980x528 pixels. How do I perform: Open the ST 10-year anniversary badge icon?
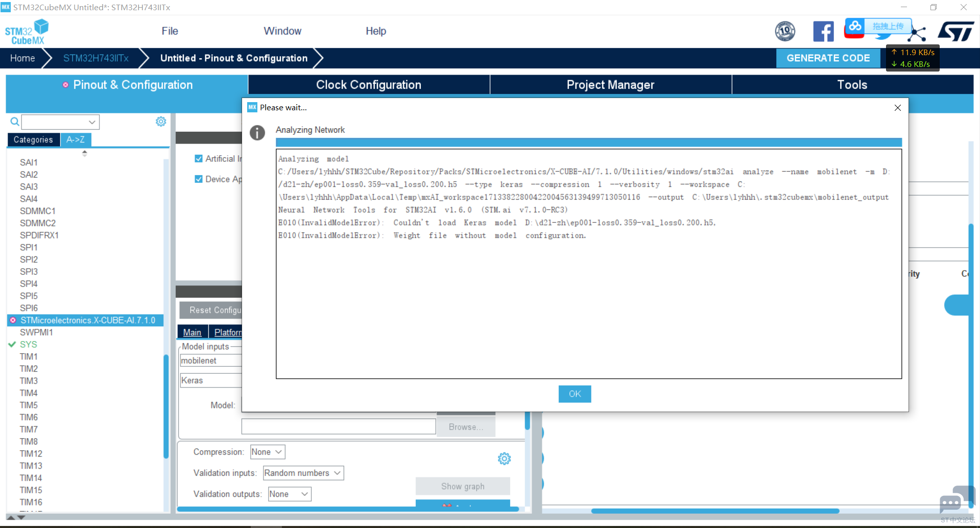click(x=785, y=32)
